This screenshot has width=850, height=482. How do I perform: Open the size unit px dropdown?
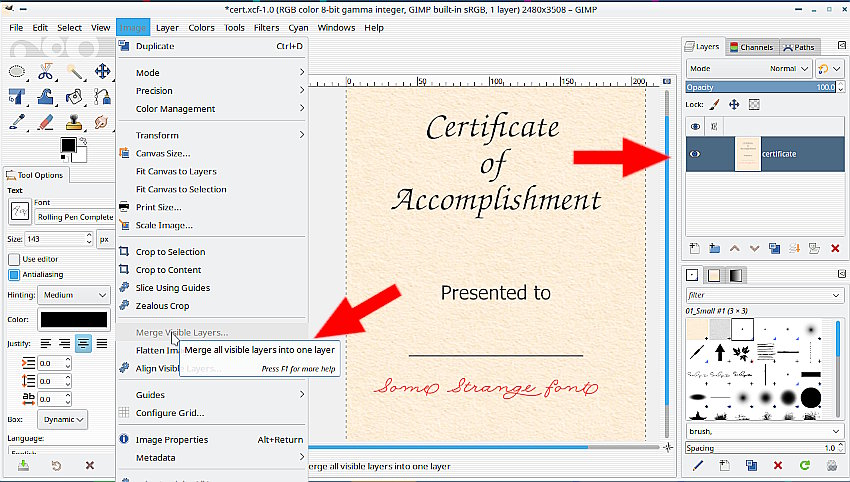tap(105, 239)
